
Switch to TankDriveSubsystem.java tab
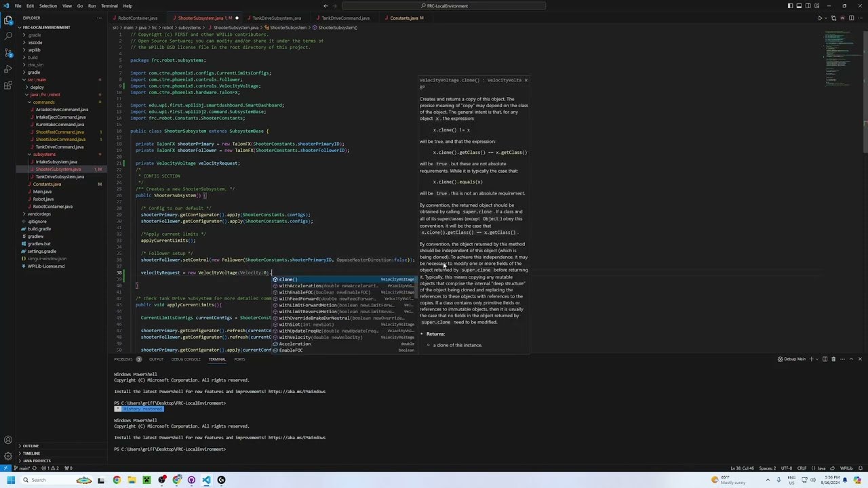click(276, 18)
